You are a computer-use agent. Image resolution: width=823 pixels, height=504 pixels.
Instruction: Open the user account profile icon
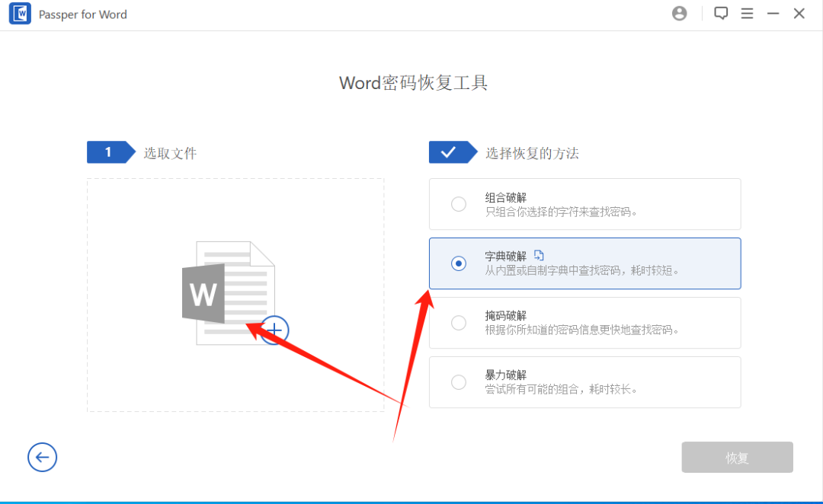(679, 14)
